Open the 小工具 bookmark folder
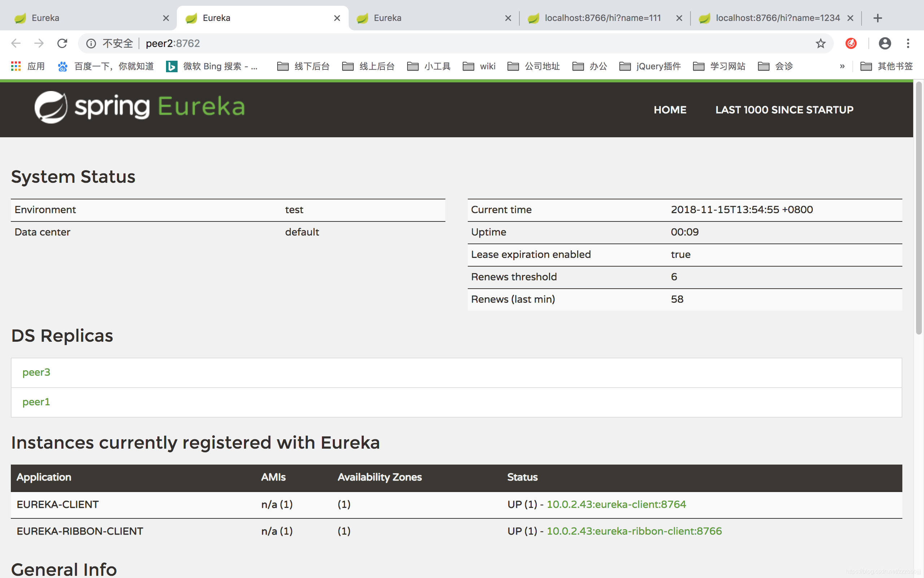 pyautogui.click(x=429, y=66)
